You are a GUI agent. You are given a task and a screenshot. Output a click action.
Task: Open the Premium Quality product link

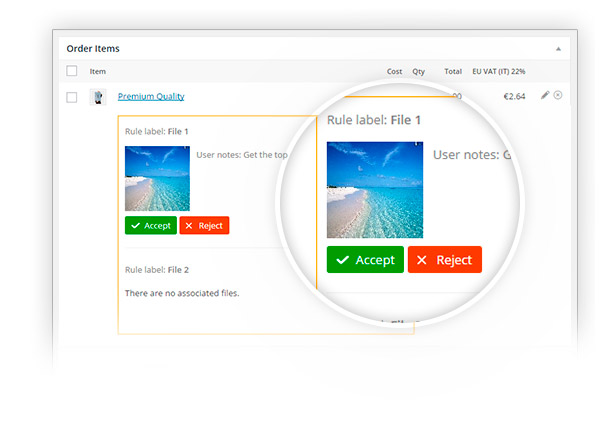(x=150, y=97)
